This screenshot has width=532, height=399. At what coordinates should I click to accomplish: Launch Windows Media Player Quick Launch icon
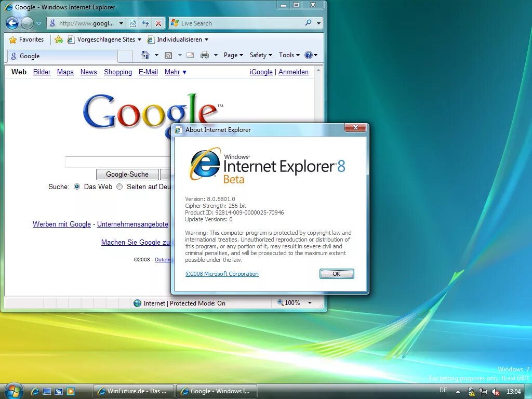(71, 391)
